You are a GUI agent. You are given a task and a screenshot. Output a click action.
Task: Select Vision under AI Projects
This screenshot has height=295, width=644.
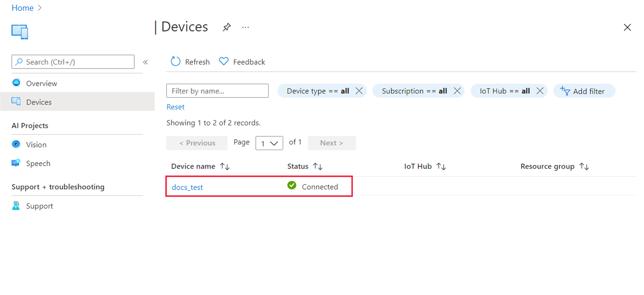click(x=36, y=145)
